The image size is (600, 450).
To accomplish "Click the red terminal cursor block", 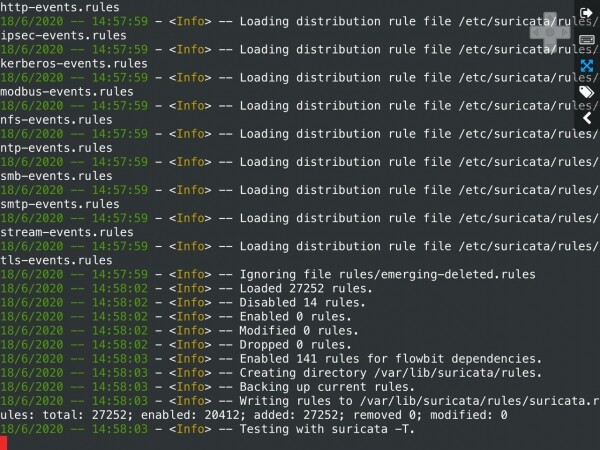I will pyautogui.click(x=4, y=442).
